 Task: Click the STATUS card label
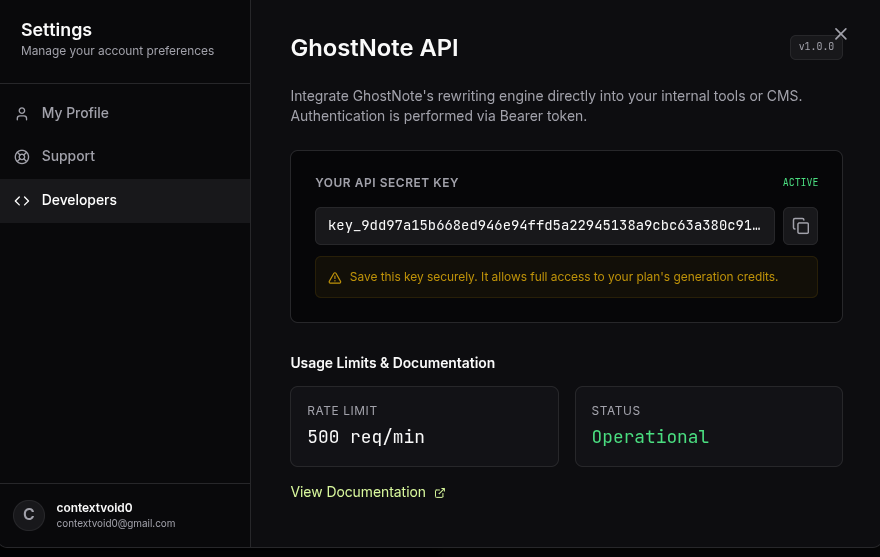(616, 411)
